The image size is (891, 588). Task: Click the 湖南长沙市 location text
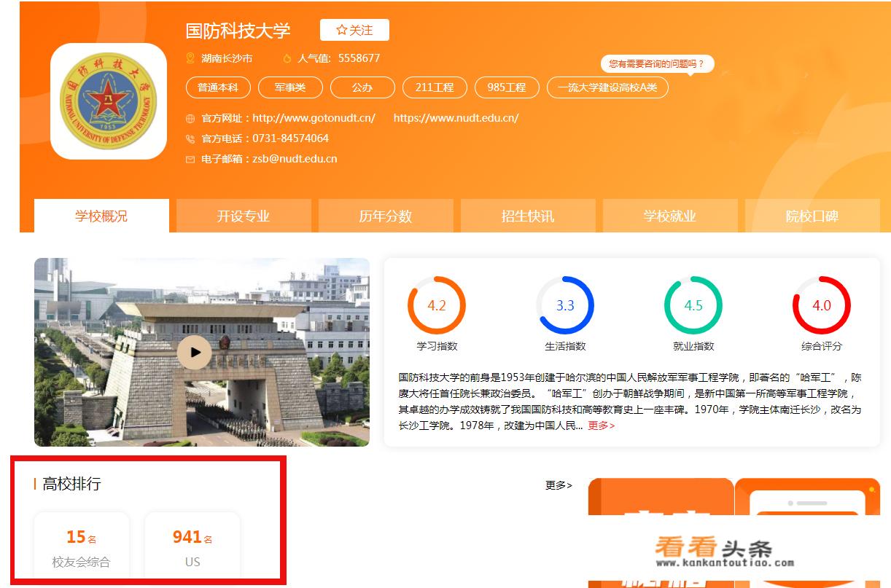point(227,58)
